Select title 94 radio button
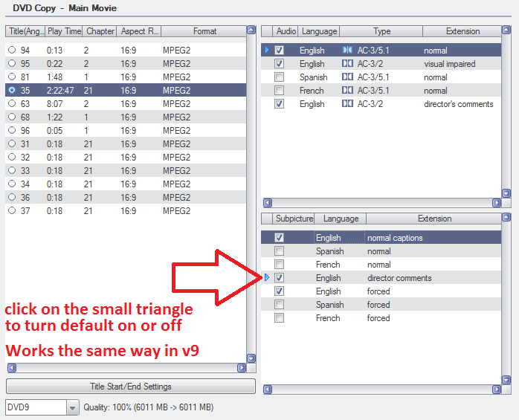This screenshot has width=519, height=420. coord(12,50)
